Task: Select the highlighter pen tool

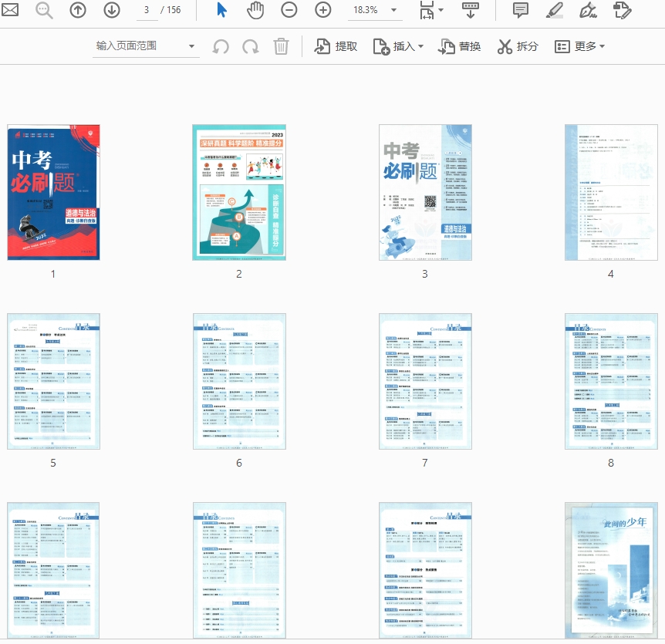Action: coord(555,10)
